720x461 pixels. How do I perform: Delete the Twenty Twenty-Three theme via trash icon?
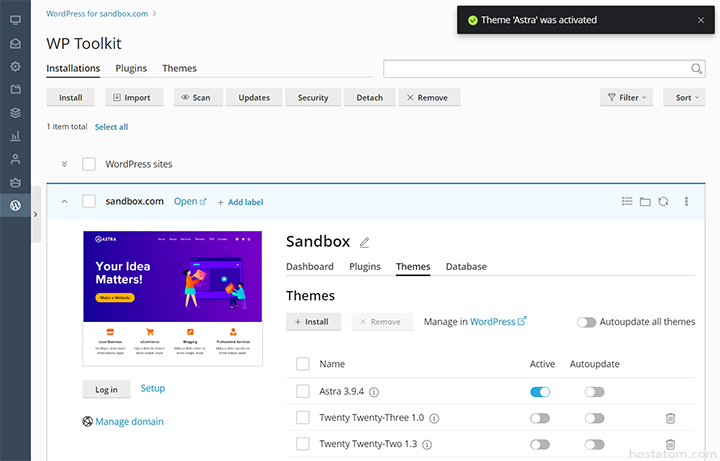[670, 418]
